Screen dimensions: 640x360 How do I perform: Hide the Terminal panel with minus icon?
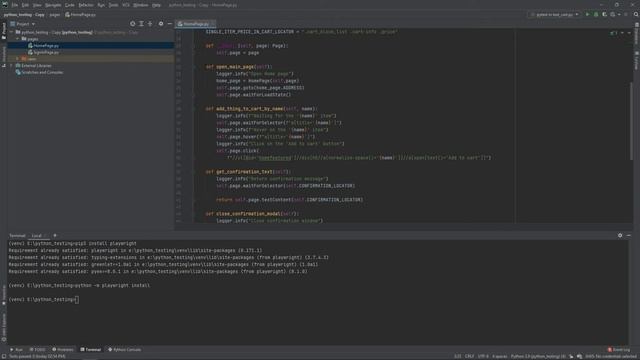pos(629,236)
